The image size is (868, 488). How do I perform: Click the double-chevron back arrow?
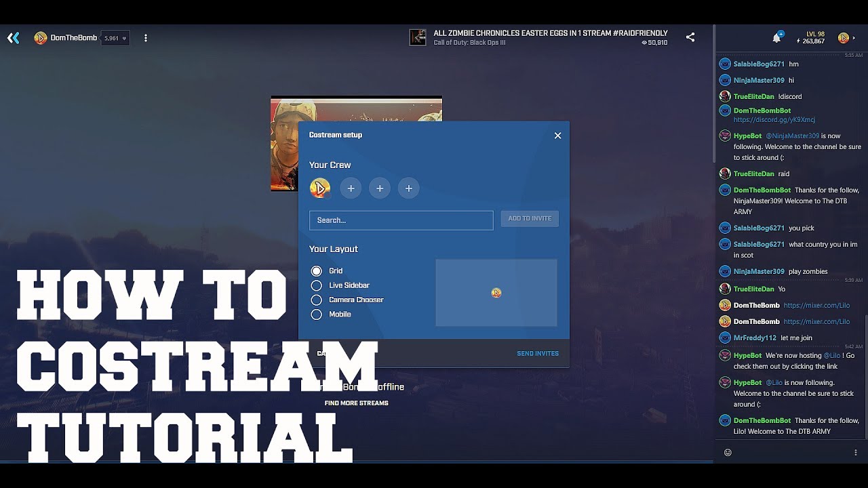[13, 38]
